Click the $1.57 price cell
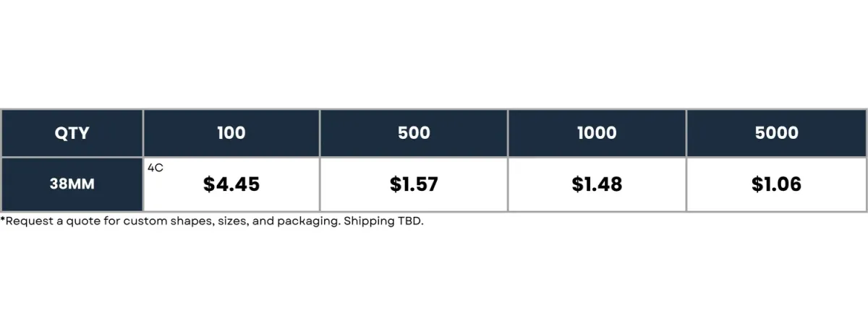Viewport: 868px width, 321px height. point(414,184)
